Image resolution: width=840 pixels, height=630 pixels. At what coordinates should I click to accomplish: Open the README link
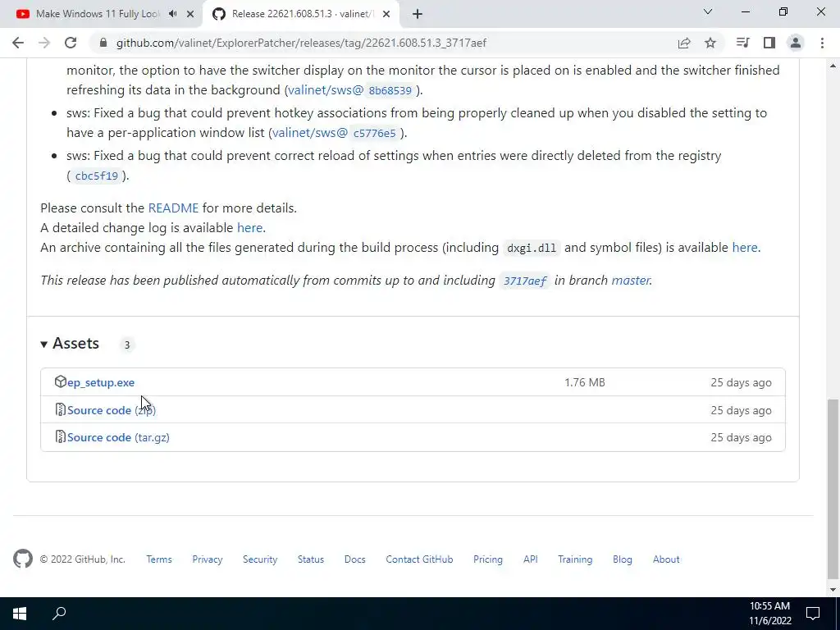(x=173, y=208)
